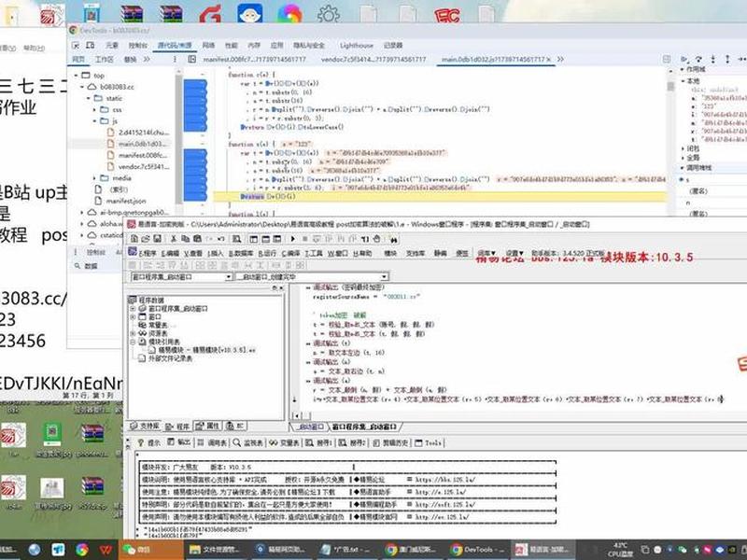Click the Cut scissors icon

[174, 239]
